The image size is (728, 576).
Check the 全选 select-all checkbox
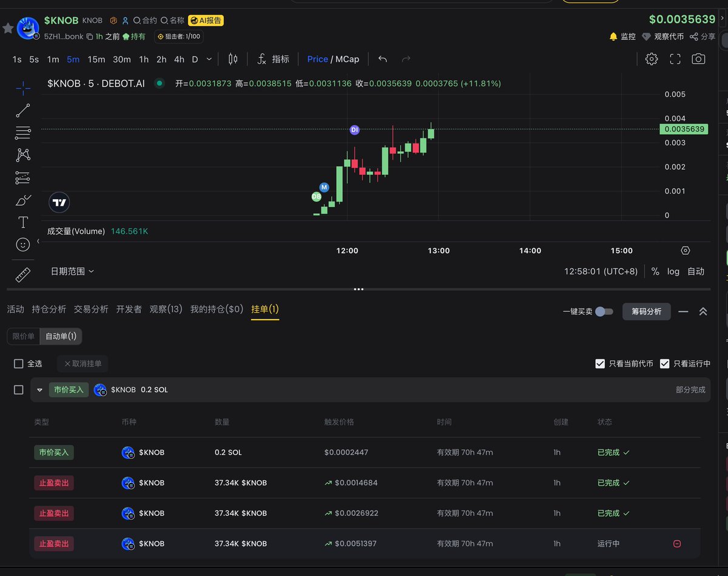coord(19,364)
